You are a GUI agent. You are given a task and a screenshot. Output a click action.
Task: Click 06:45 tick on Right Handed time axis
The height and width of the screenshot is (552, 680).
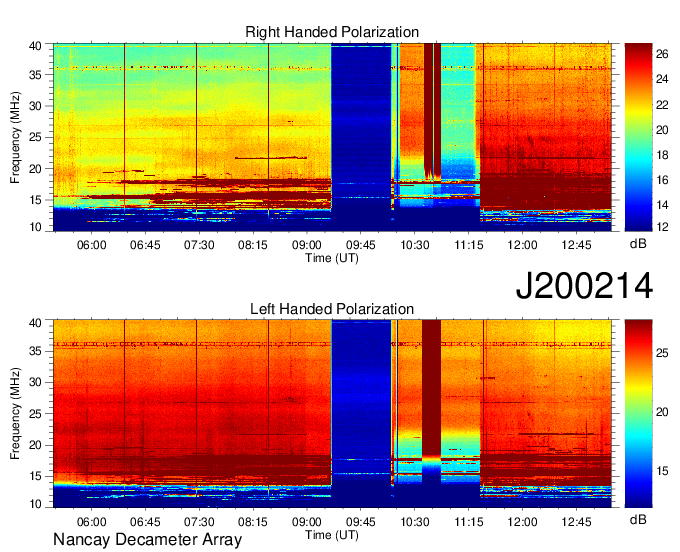(145, 245)
